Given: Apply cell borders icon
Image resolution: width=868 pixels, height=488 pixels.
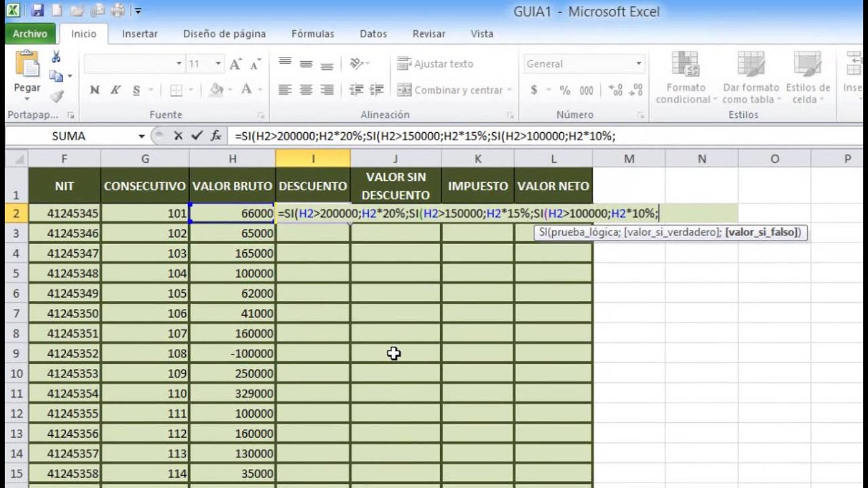Looking at the screenshot, I should click(x=176, y=90).
